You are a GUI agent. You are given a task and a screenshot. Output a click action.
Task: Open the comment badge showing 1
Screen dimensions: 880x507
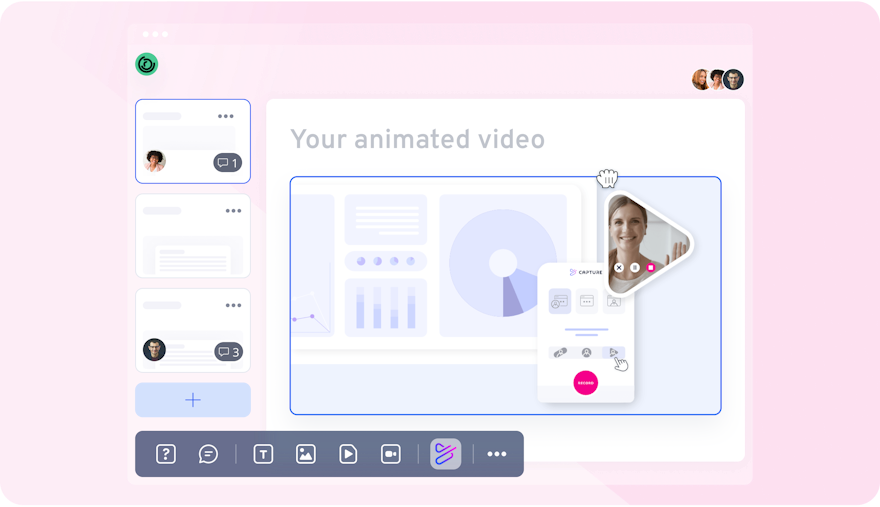(x=227, y=163)
